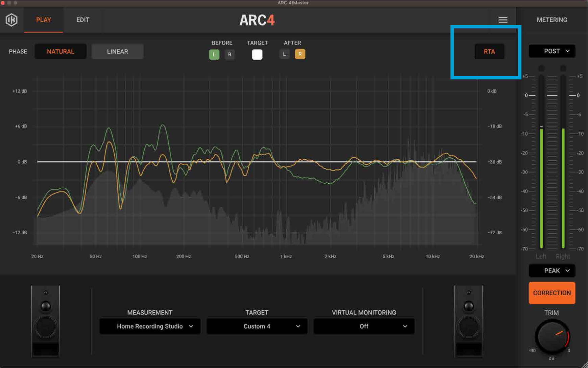Image resolution: width=588 pixels, height=368 pixels.
Task: Click the ARC4 title logo
Action: click(257, 20)
